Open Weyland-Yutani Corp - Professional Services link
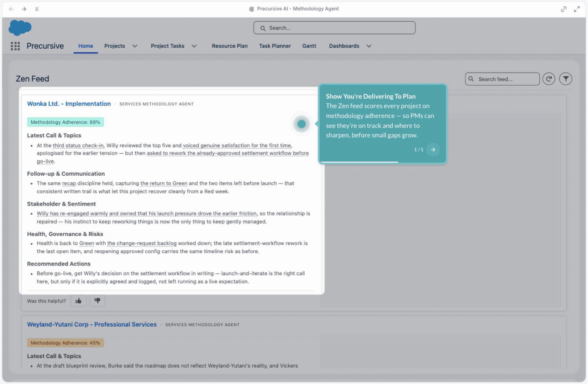This screenshot has width=588, height=384. pyautogui.click(x=92, y=325)
